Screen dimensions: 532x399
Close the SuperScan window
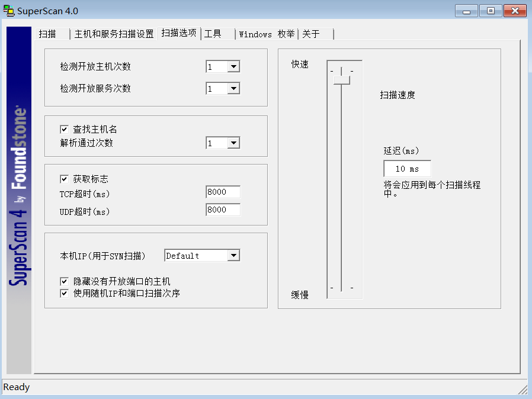click(x=515, y=11)
